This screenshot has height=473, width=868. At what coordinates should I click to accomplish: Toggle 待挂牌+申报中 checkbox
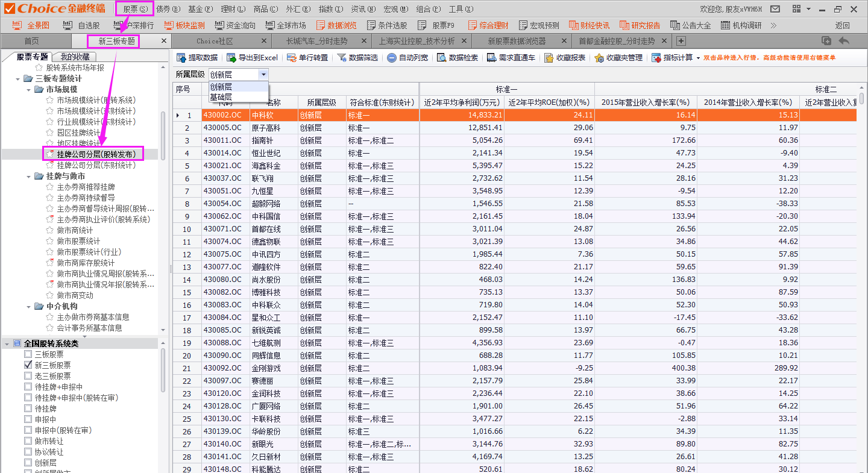(28, 387)
